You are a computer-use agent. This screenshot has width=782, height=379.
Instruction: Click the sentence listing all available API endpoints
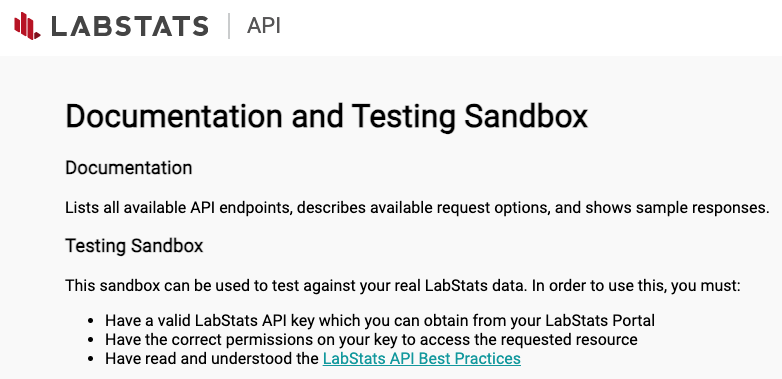pos(417,207)
